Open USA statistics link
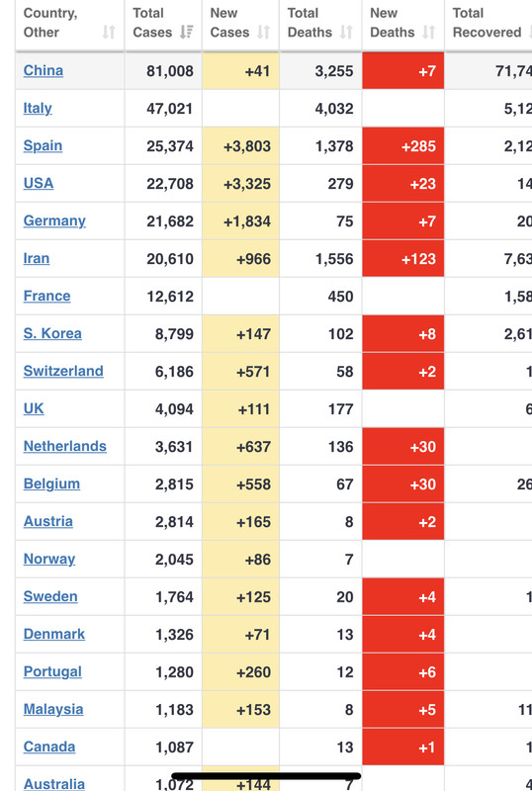This screenshot has width=532, height=791. tap(39, 183)
